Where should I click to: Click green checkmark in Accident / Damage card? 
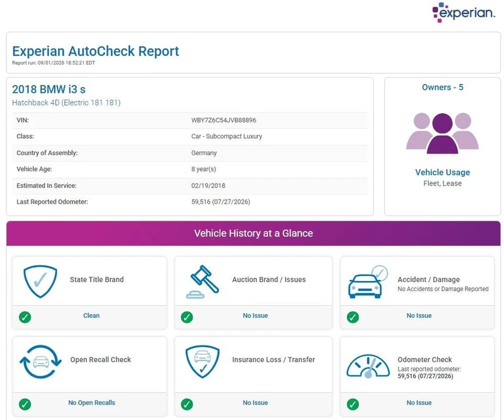click(x=353, y=317)
